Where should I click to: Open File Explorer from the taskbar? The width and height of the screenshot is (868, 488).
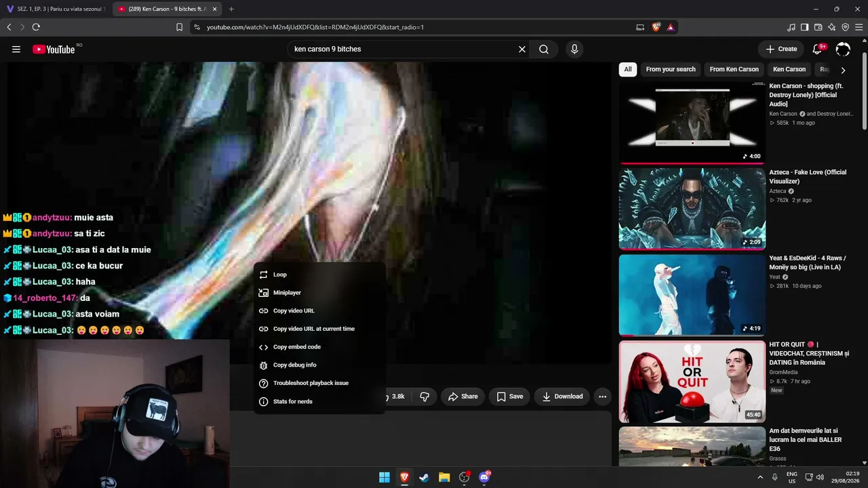tap(444, 477)
